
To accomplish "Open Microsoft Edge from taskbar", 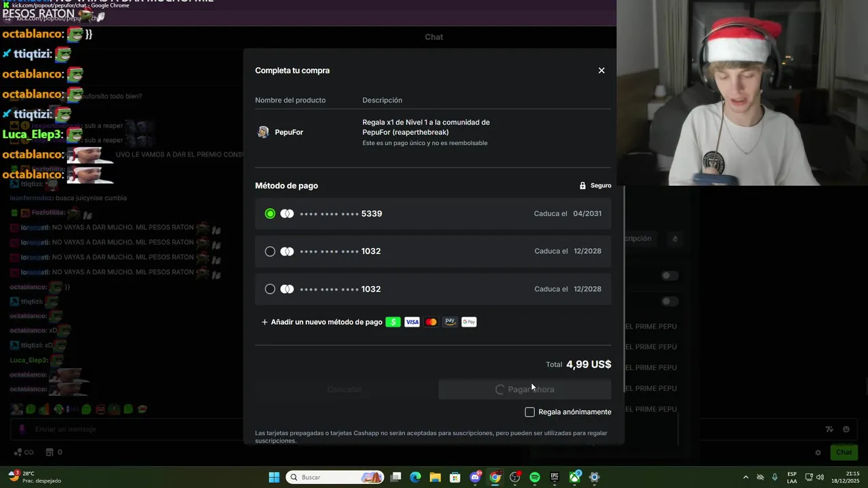I will click(x=416, y=477).
